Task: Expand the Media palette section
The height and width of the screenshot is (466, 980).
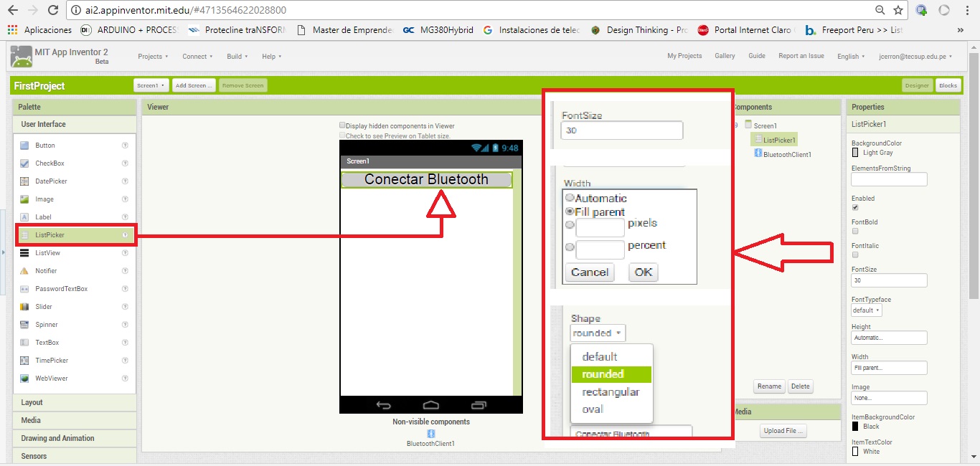Action: pyautogui.click(x=75, y=420)
